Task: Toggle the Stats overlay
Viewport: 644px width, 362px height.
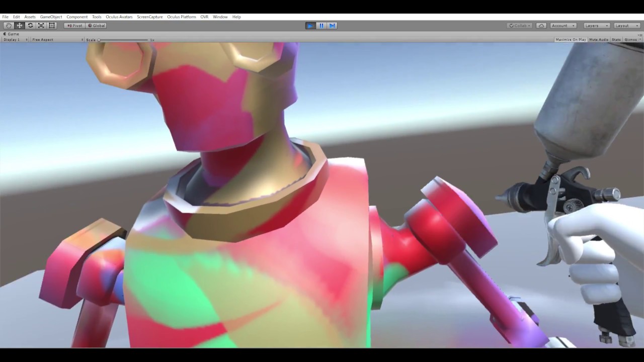Action: point(616,40)
